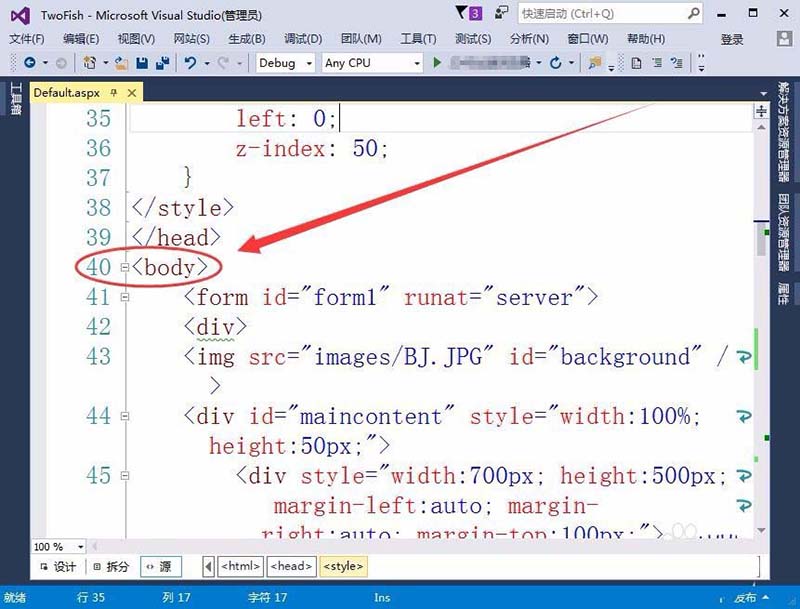Click the browser refresh icon
Viewport: 800px width, 609px height.
[x=556, y=63]
